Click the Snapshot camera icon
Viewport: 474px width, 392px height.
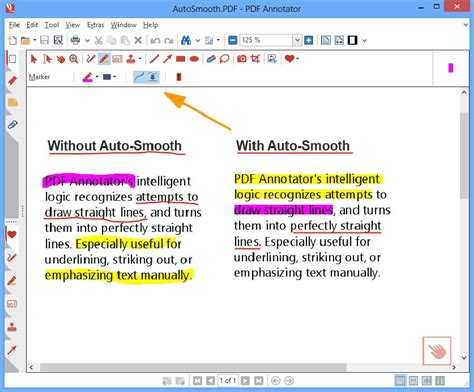pyautogui.click(x=242, y=59)
